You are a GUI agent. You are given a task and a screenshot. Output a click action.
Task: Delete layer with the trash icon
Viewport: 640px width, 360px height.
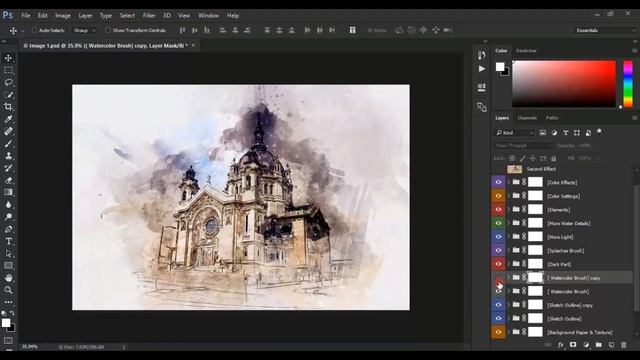624,345
